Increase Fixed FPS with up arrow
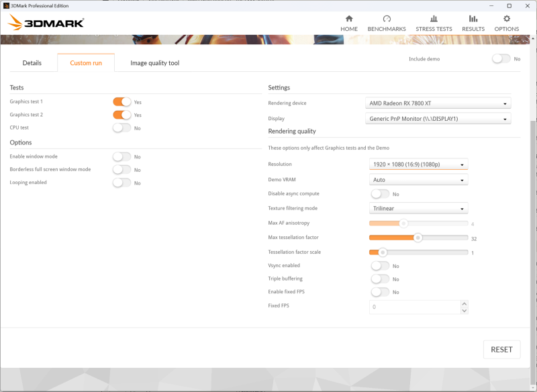Image resolution: width=537 pixels, height=392 pixels. click(x=465, y=303)
